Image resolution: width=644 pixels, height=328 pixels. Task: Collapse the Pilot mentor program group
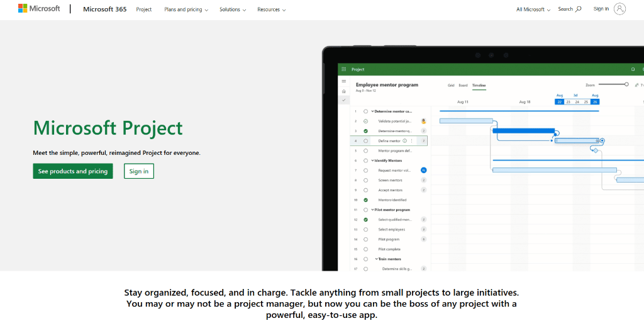point(373,210)
